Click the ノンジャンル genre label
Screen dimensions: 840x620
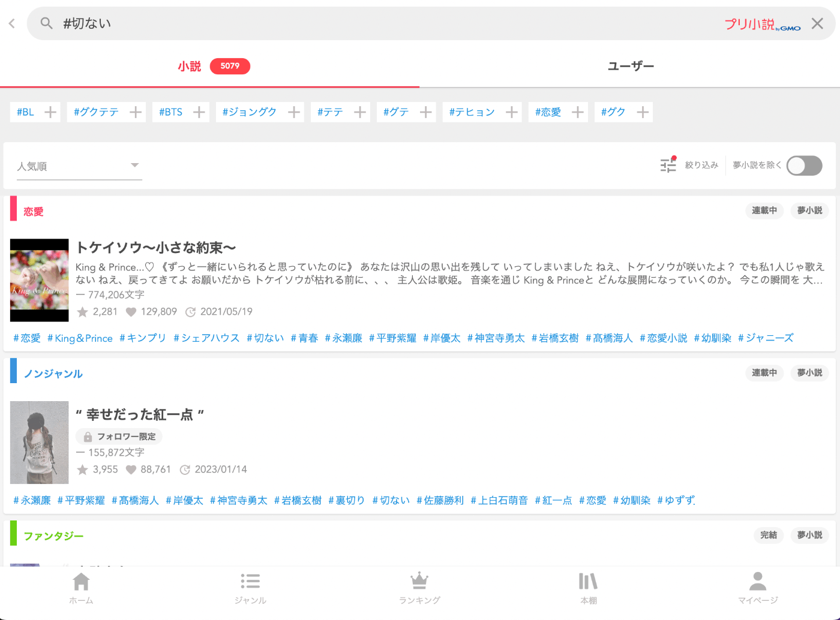point(53,374)
